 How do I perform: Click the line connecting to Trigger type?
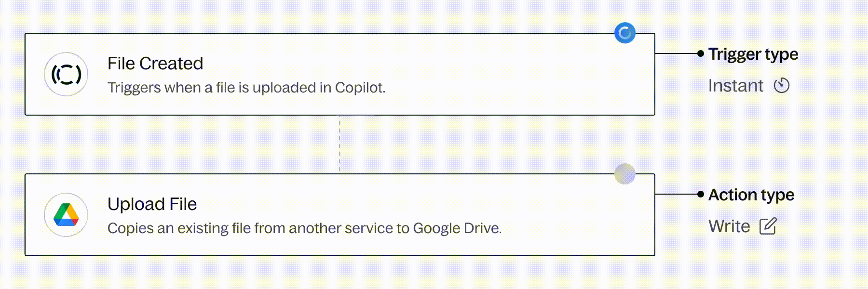click(x=677, y=53)
